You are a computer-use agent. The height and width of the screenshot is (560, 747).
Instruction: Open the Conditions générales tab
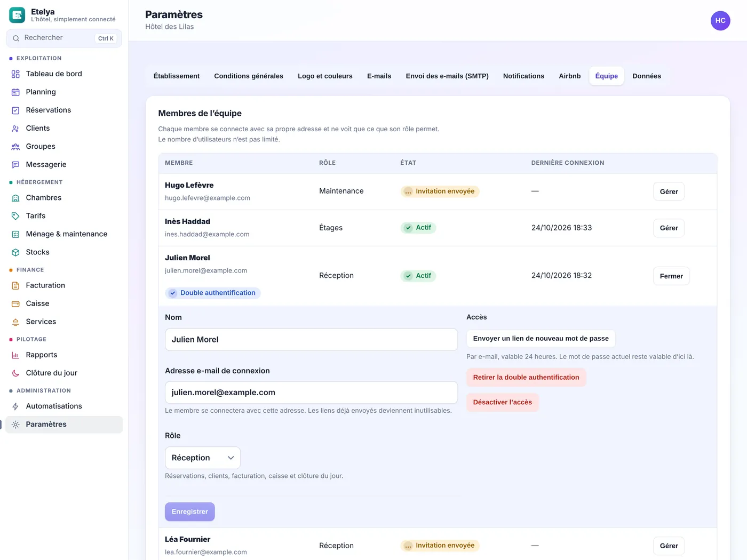coord(249,76)
